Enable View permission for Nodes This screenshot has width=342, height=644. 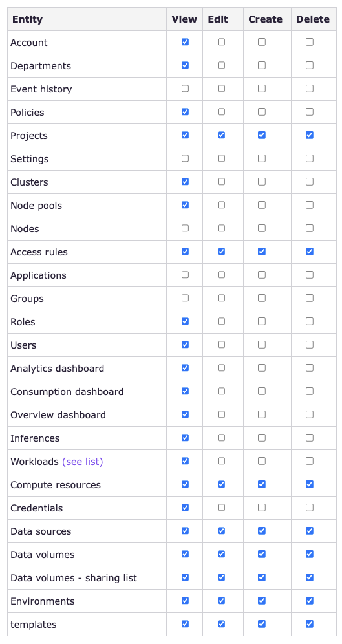185,228
